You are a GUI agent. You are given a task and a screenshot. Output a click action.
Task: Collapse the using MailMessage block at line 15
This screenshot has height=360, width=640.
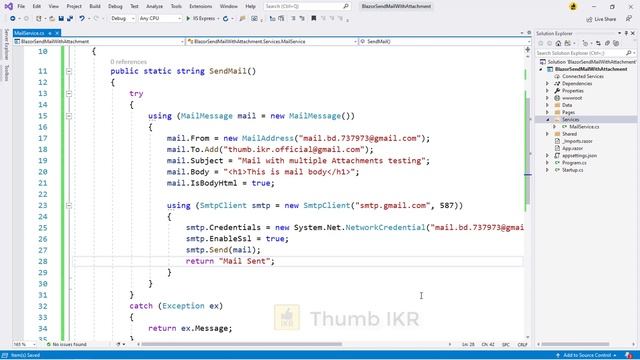point(69,116)
